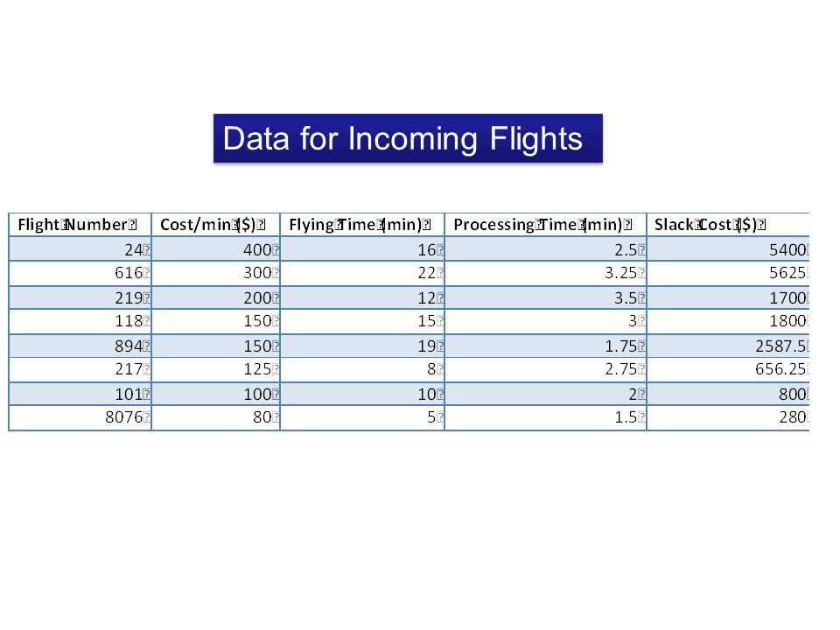Click the flying time cell showing 22

[362, 273]
